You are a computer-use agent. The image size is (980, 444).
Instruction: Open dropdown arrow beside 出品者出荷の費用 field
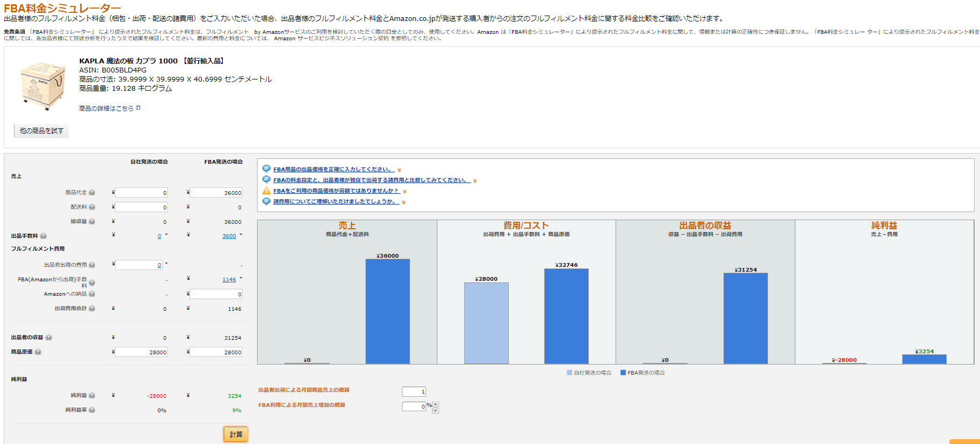(x=166, y=264)
